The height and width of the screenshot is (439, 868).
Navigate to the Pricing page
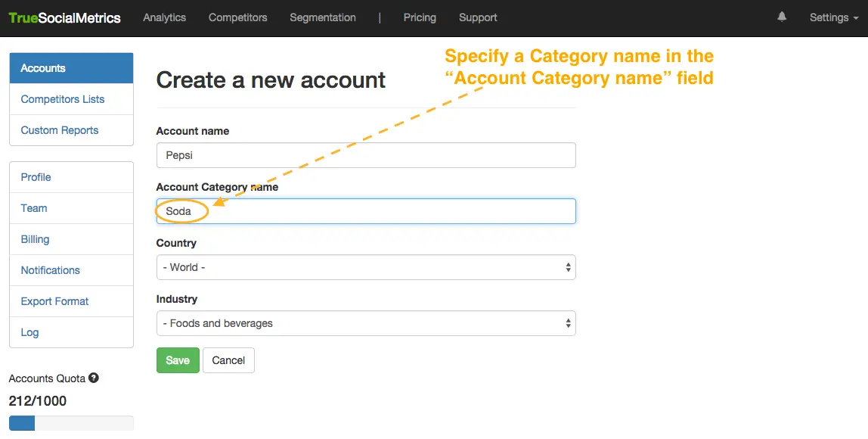(420, 17)
